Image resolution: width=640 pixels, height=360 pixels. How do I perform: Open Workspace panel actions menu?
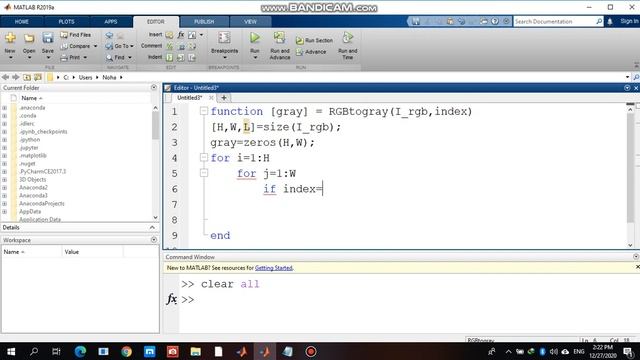point(154,240)
